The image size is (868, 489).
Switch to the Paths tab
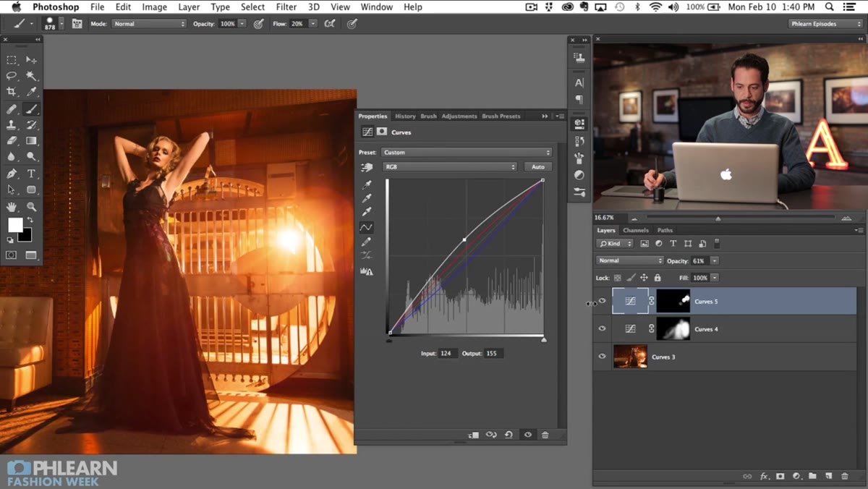coord(665,230)
